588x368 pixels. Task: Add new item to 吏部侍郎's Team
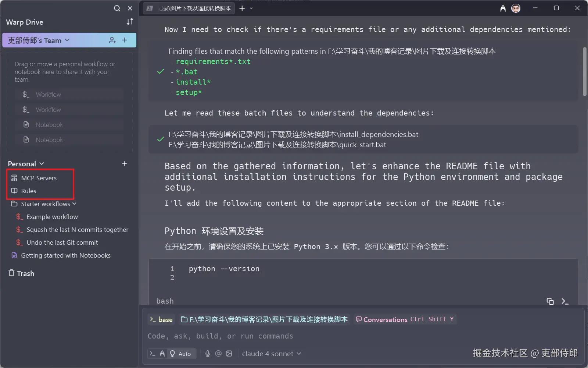point(125,40)
